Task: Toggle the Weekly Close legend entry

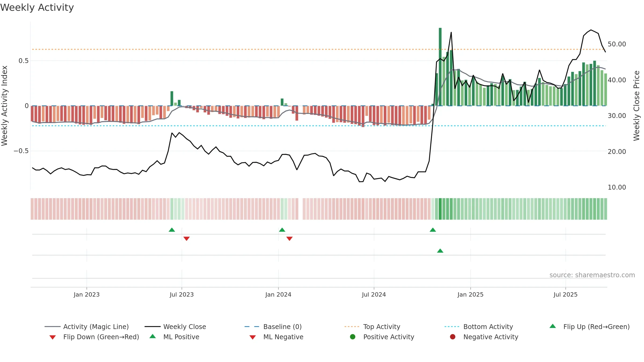Action: pyautogui.click(x=175, y=327)
